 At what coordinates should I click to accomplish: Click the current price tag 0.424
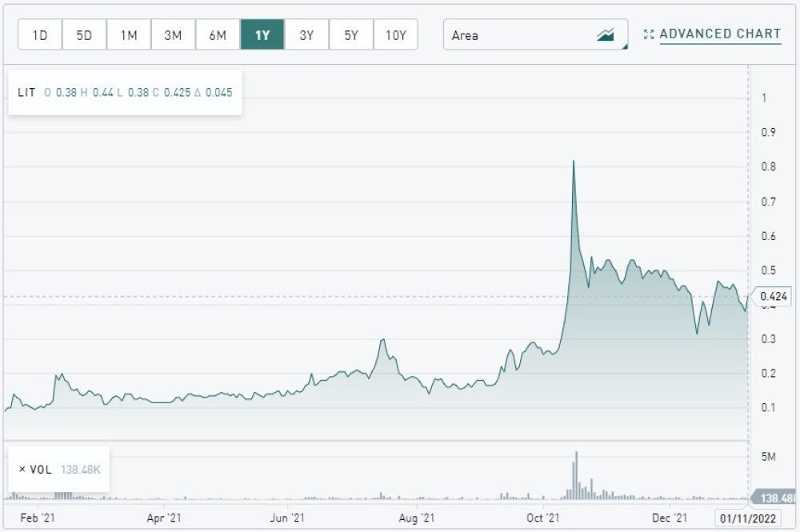[773, 296]
